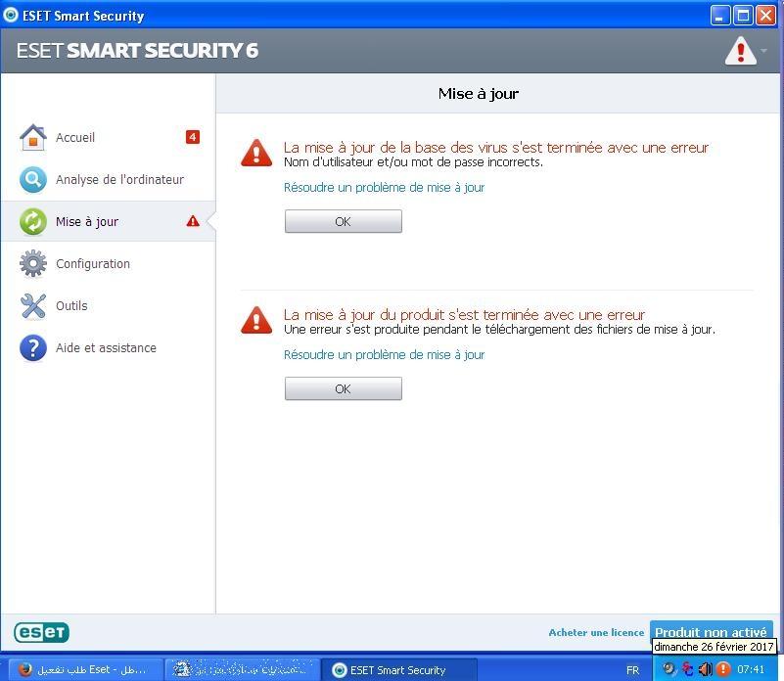Close the ESET Smart Security window
Screen dimensions: 784x681
click(766, 15)
